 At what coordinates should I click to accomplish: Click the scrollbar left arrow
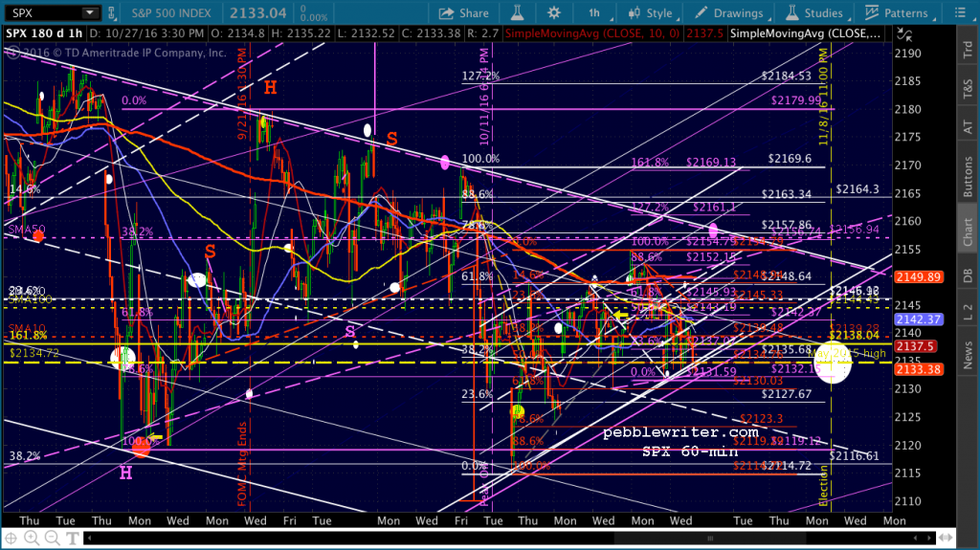(89, 538)
